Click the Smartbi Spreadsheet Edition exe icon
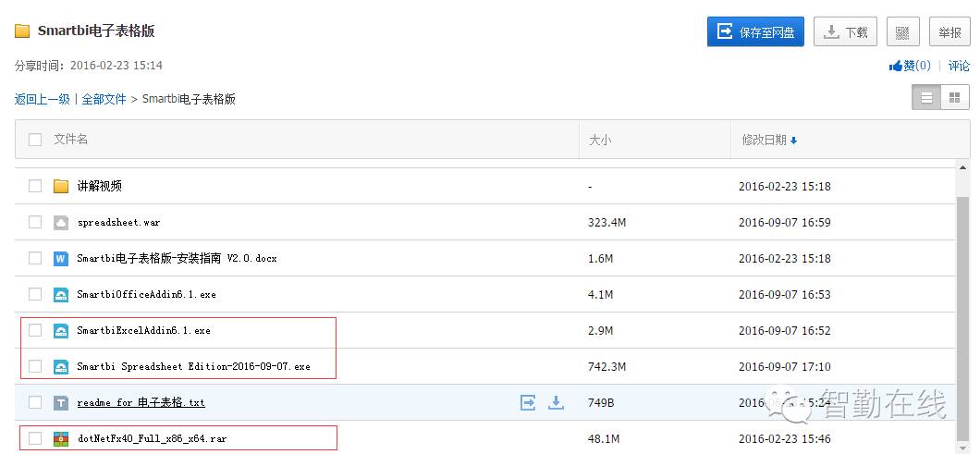Image resolution: width=980 pixels, height=454 pixels. [x=61, y=366]
